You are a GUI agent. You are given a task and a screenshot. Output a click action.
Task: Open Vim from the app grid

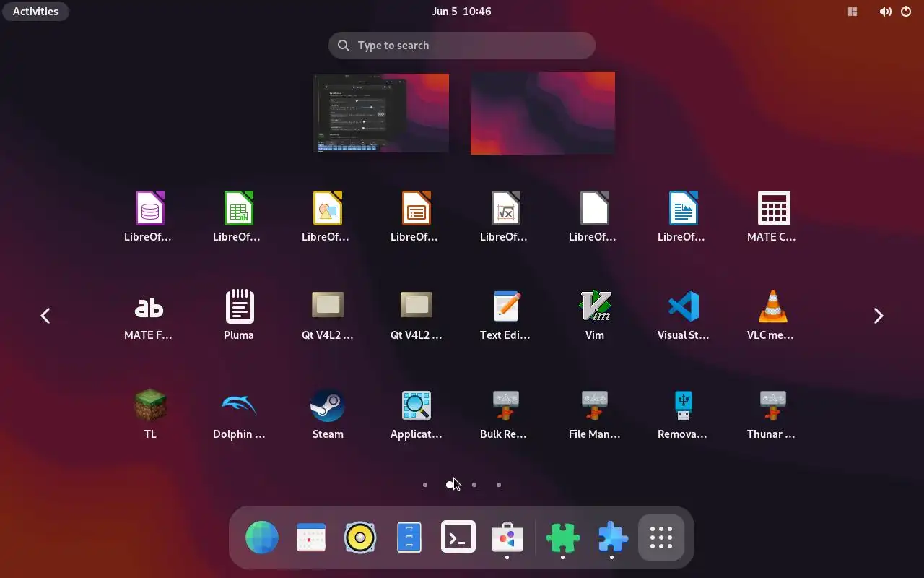point(595,306)
